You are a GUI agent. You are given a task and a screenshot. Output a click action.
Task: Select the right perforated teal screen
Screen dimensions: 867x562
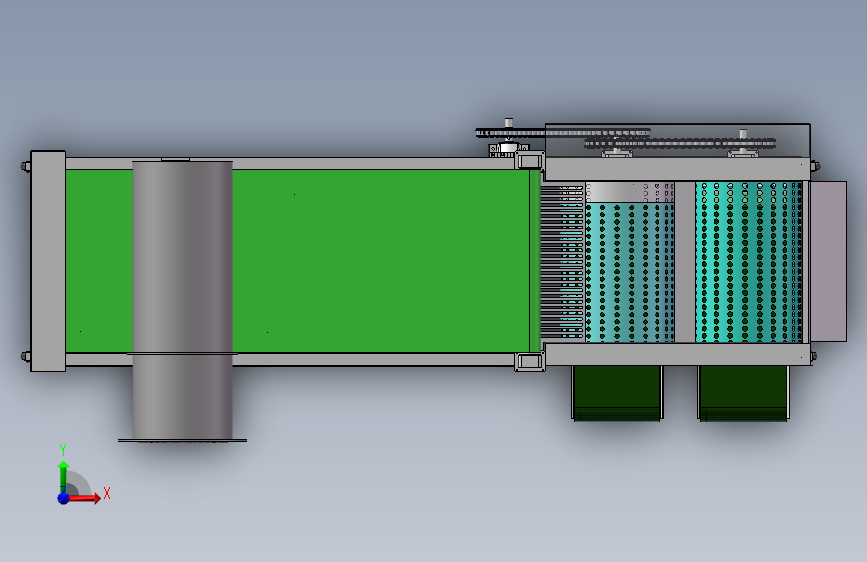pyautogui.click(x=749, y=262)
